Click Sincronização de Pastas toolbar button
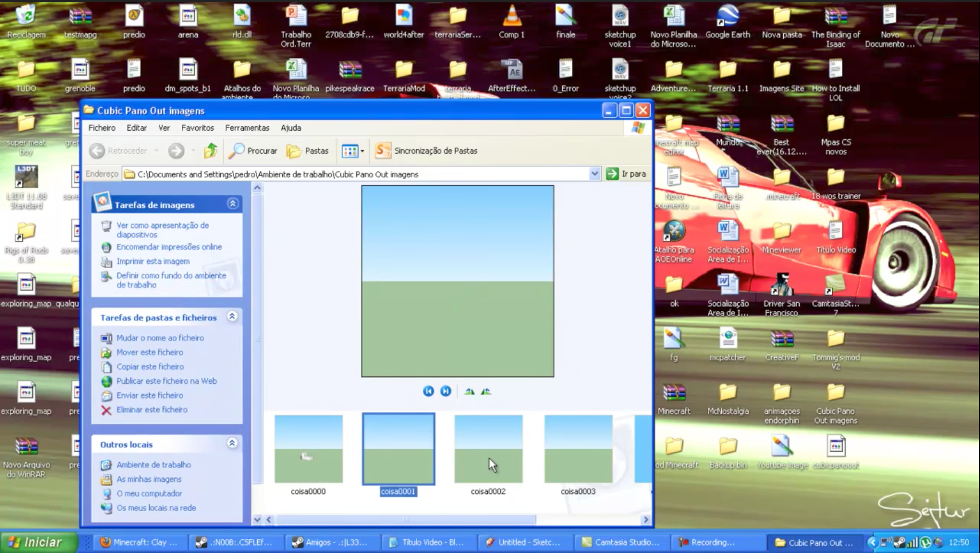The width and height of the screenshot is (980, 553). [x=426, y=151]
